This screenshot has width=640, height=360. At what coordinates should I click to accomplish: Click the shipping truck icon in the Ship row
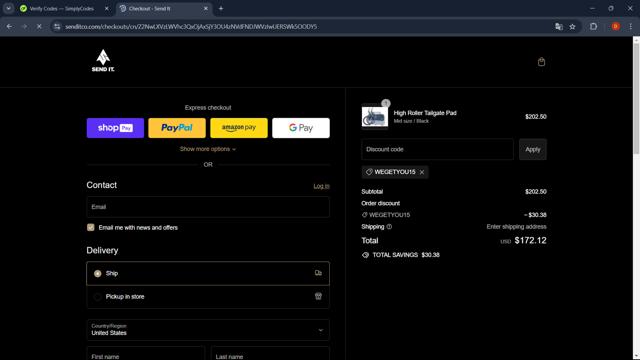pyautogui.click(x=318, y=273)
